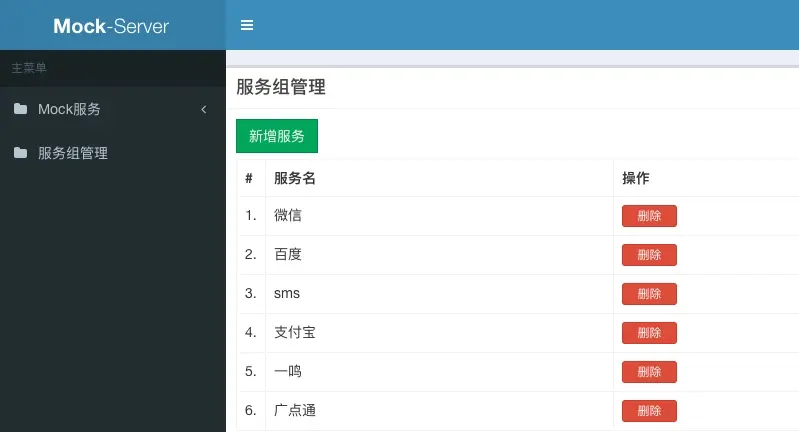Delete the 广点通 service
The image size is (799, 432).
(x=649, y=411)
